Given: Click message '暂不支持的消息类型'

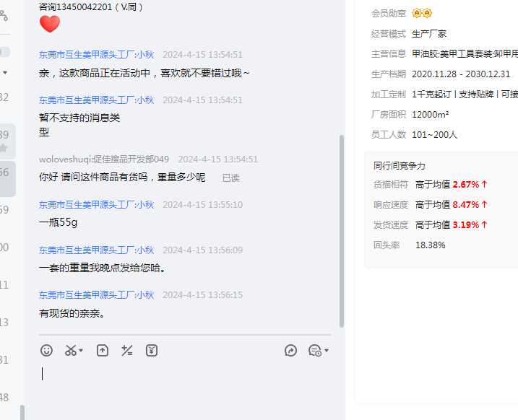Looking at the screenshot, I should pos(79,125).
